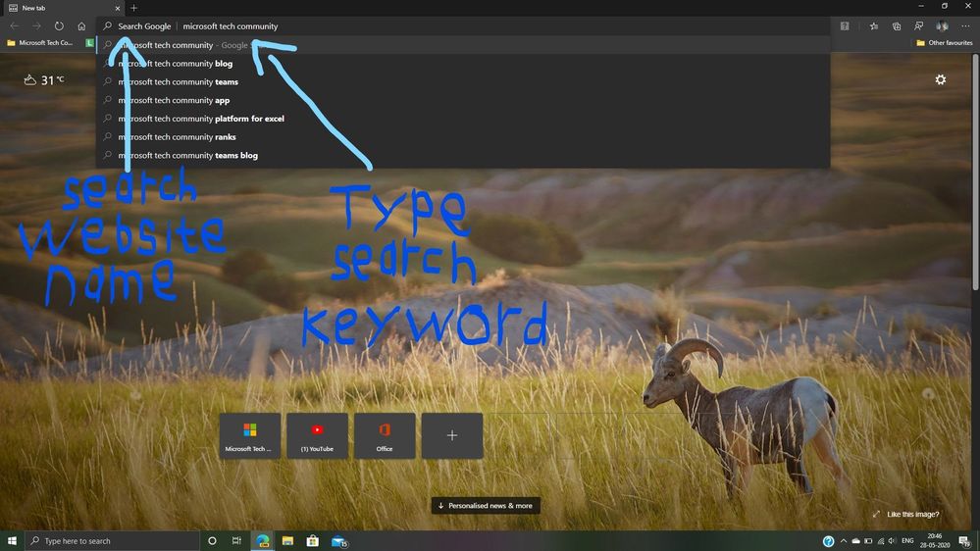Open the network Wi-Fi tray icon
This screenshot has height=551, width=980.
(x=881, y=541)
